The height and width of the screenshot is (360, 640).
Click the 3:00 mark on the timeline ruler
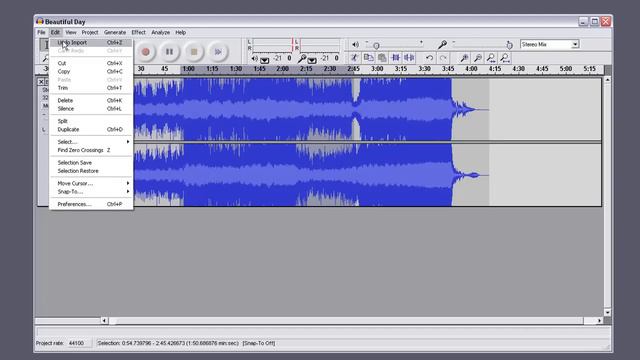(377, 69)
